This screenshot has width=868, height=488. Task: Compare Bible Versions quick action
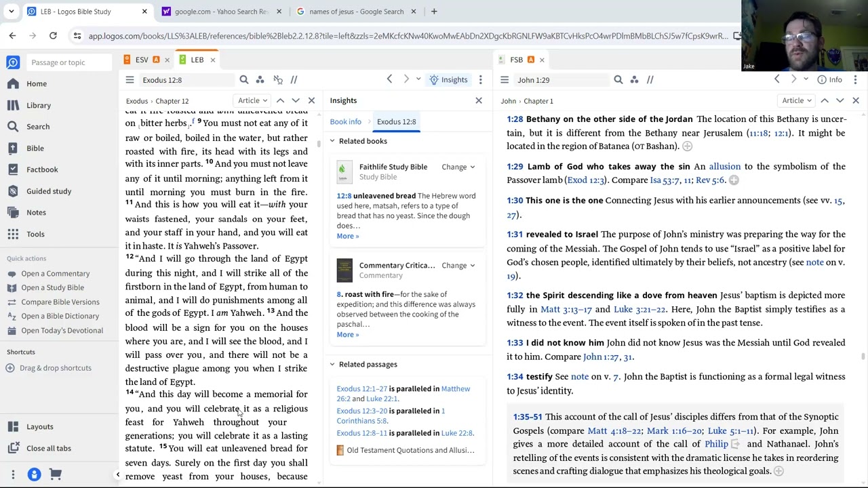[60, 302]
